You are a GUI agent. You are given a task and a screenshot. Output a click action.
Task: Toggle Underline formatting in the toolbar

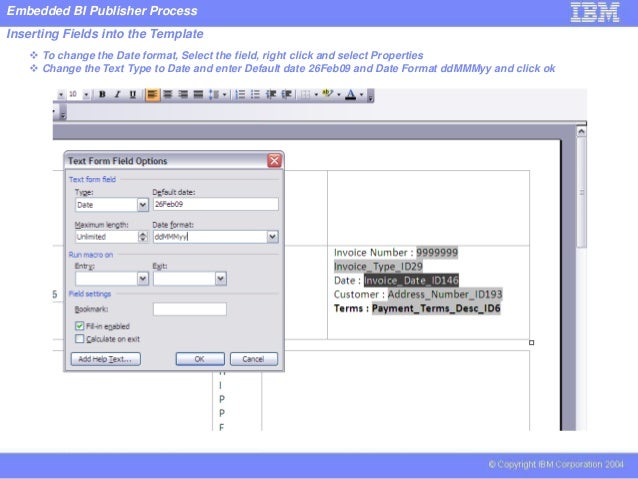[x=133, y=94]
